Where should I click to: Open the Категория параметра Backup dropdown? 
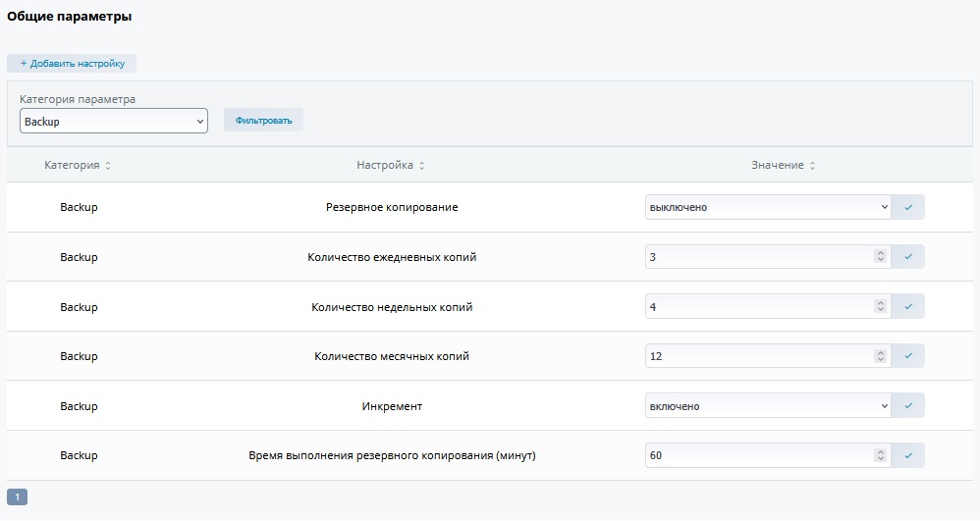coord(113,121)
